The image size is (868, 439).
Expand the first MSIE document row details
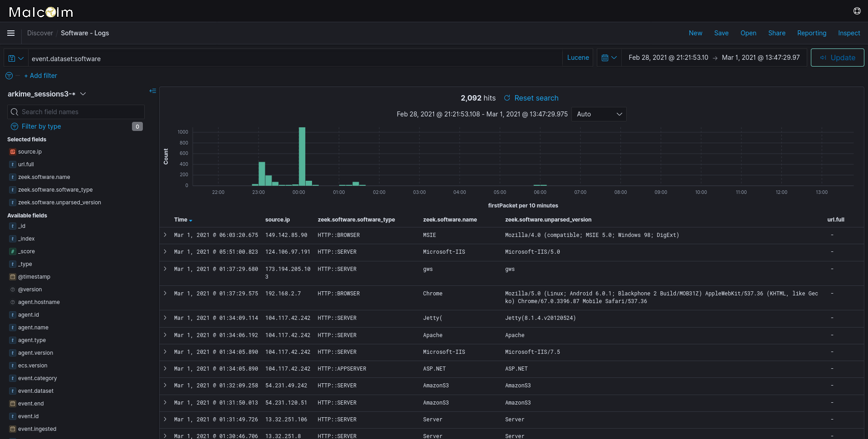[165, 235]
